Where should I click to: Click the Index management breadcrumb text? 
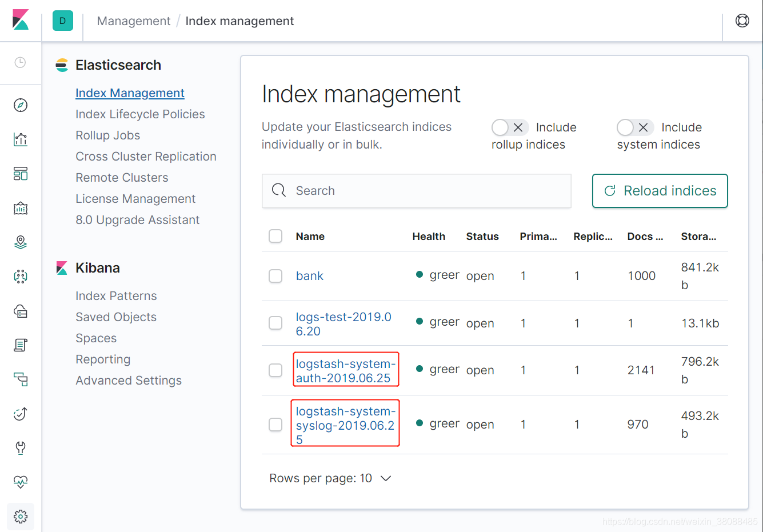(x=239, y=21)
